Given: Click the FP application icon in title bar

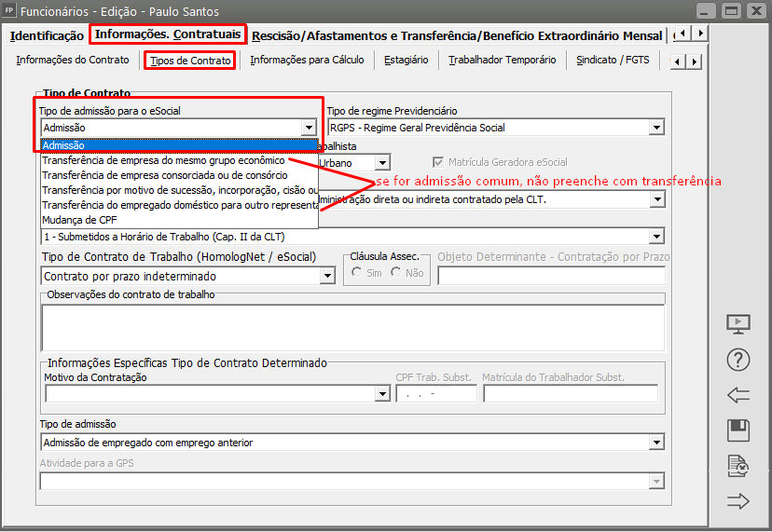Looking at the screenshot, I should (x=9, y=10).
